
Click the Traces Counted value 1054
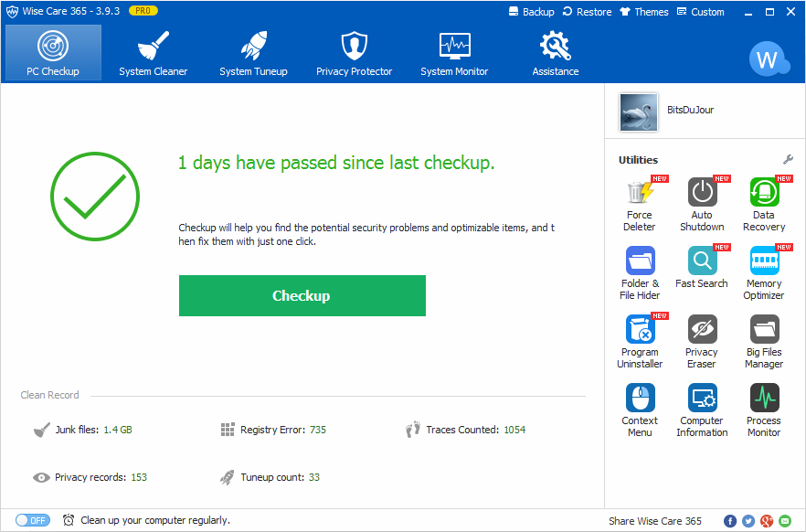click(514, 430)
